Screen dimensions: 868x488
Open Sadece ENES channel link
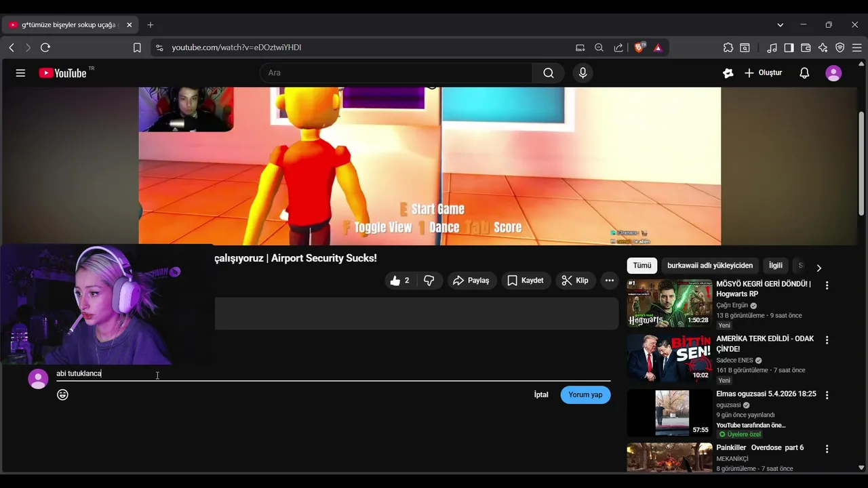[x=734, y=361]
